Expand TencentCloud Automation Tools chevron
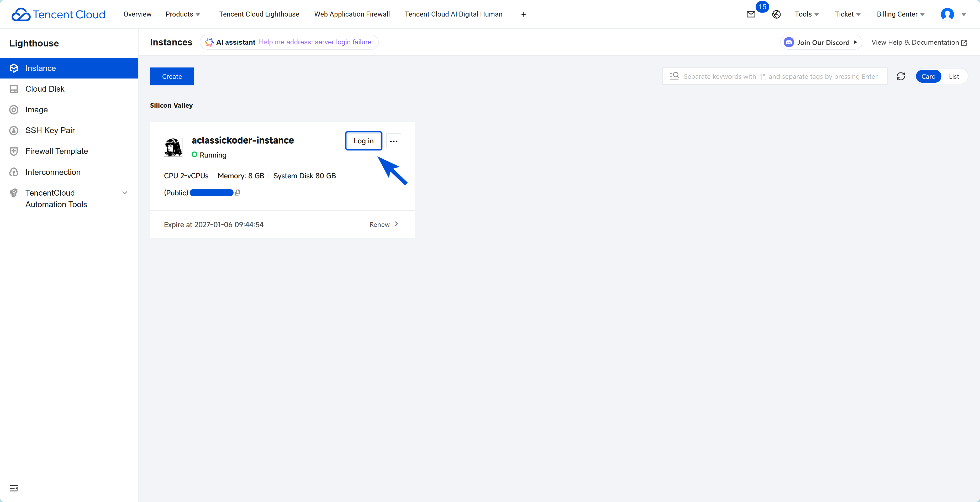Screen dimensions: 980x502 click(125, 192)
